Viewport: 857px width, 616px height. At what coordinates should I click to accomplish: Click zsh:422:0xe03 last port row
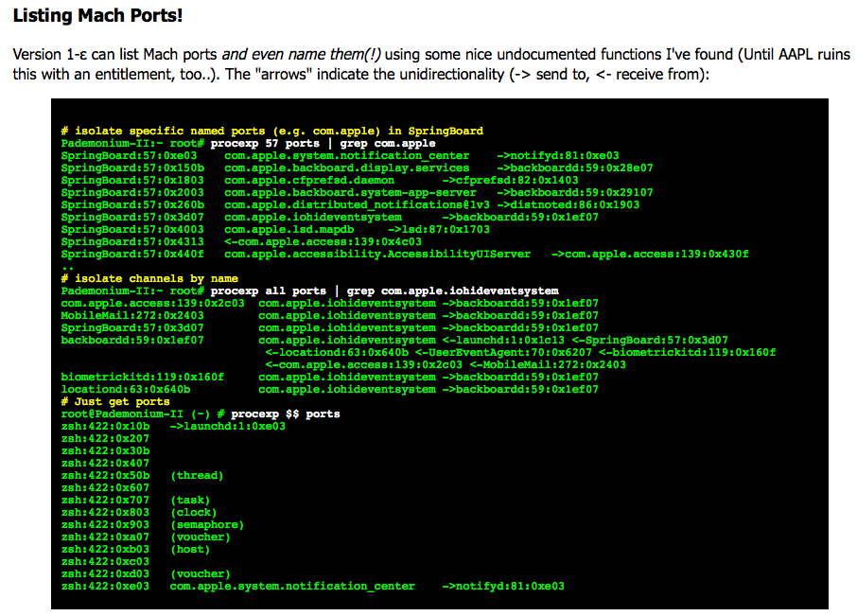pos(313,586)
